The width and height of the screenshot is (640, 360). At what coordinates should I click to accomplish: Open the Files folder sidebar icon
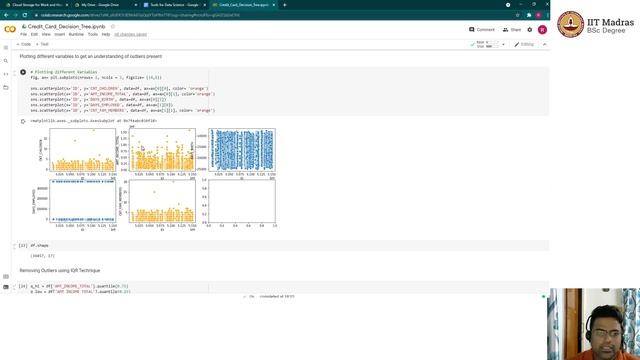pyautogui.click(x=6, y=87)
